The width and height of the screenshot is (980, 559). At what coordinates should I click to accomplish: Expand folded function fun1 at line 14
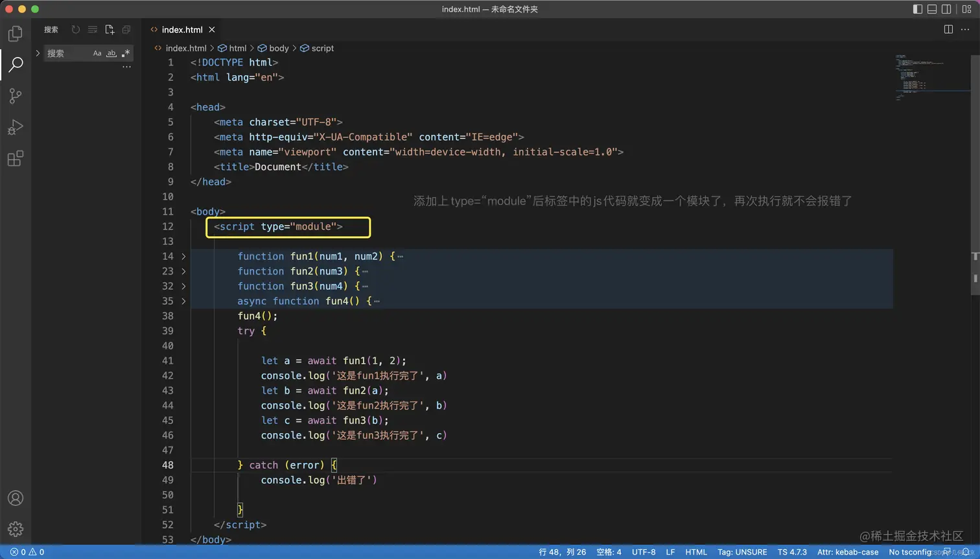tap(183, 256)
